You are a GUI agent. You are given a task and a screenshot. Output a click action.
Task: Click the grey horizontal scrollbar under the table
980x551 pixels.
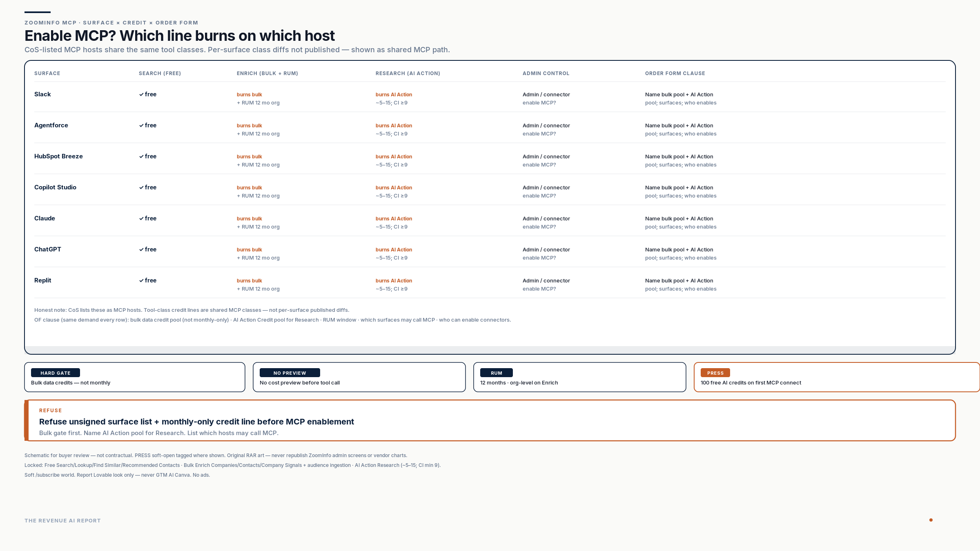coord(490,350)
